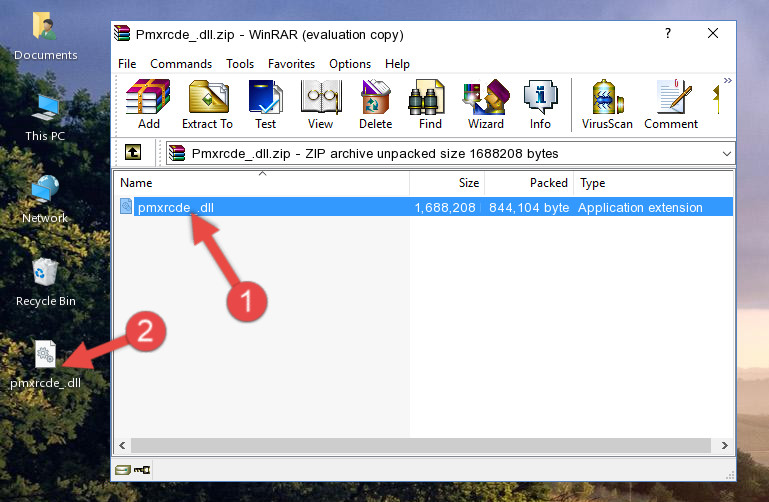Click the Add archive toolbar icon
Viewport: 769px width, 502px height.
(x=148, y=104)
